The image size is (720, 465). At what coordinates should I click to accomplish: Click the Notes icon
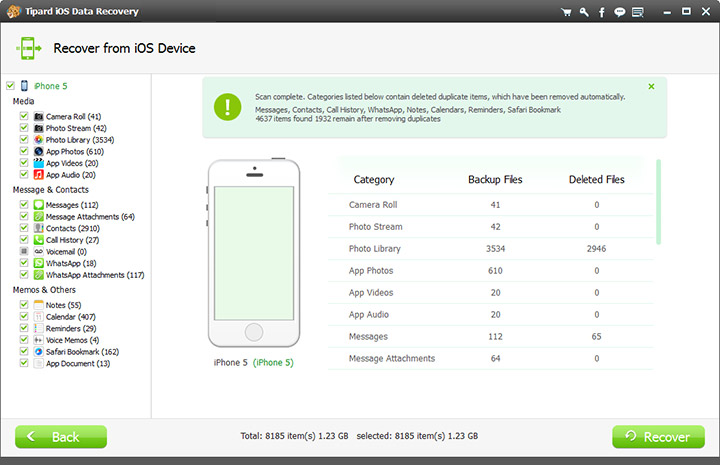click(39, 305)
